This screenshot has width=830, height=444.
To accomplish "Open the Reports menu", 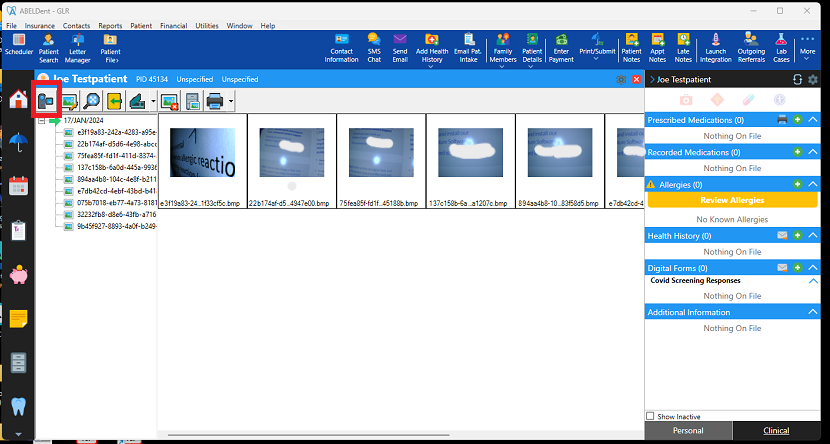I will click(110, 25).
